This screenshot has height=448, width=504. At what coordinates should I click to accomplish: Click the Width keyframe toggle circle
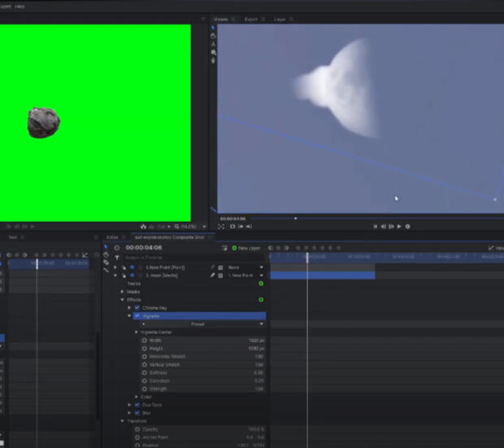coord(145,341)
